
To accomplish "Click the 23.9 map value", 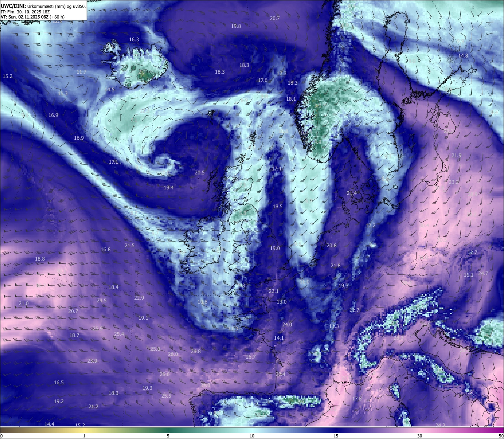I will [92, 361].
